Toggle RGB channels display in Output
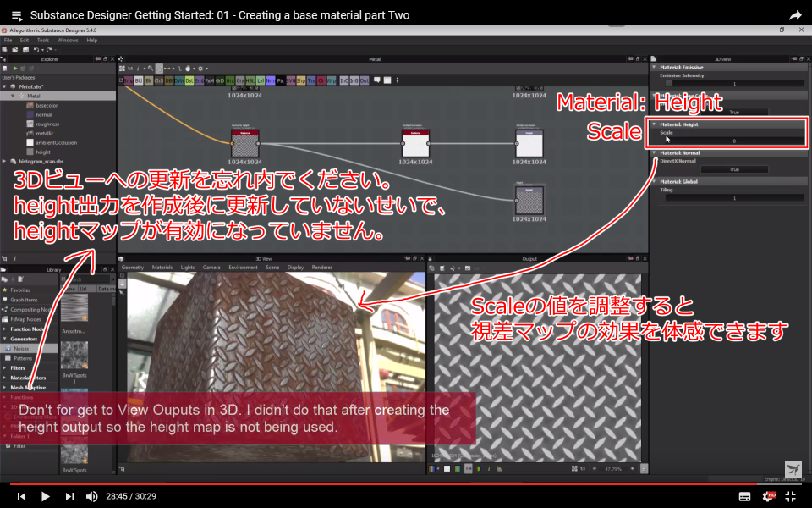The width and height of the screenshot is (812, 508). 431,468
